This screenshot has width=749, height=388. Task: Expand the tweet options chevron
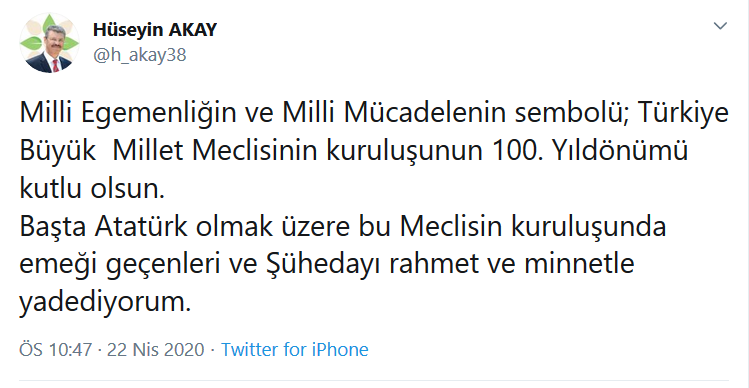tap(720, 26)
